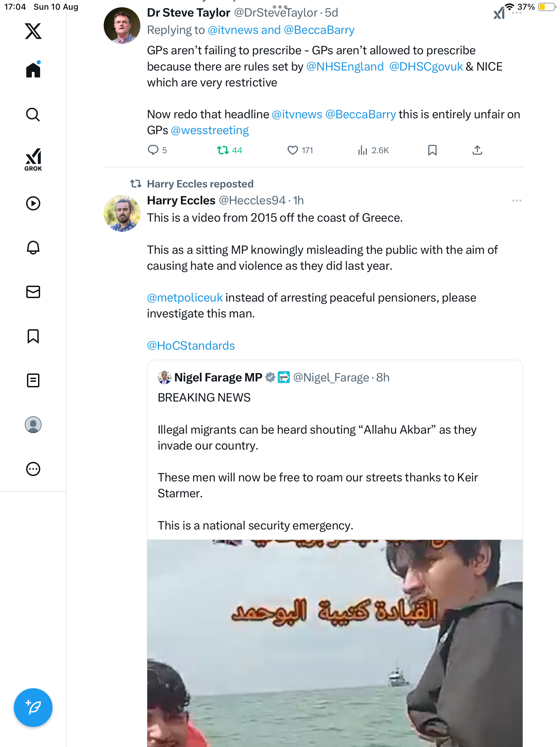Viewport: 560px width, 747px height.
Task: Tap the compose post button
Action: [33, 708]
